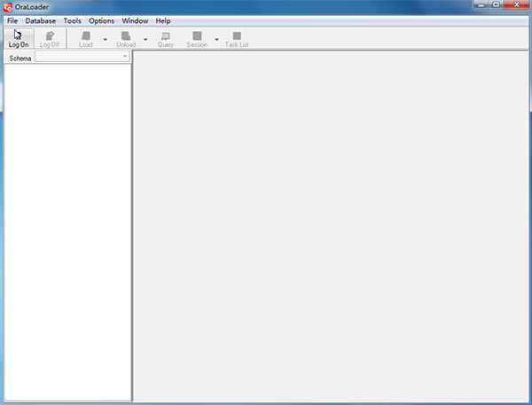Open the Schema combo box
The image size is (532, 405).
tap(82, 57)
